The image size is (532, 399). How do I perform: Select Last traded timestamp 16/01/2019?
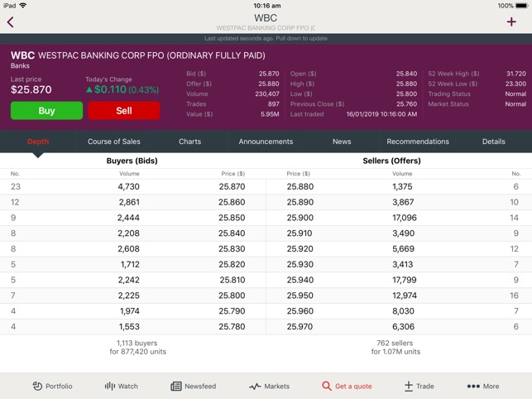click(381, 114)
